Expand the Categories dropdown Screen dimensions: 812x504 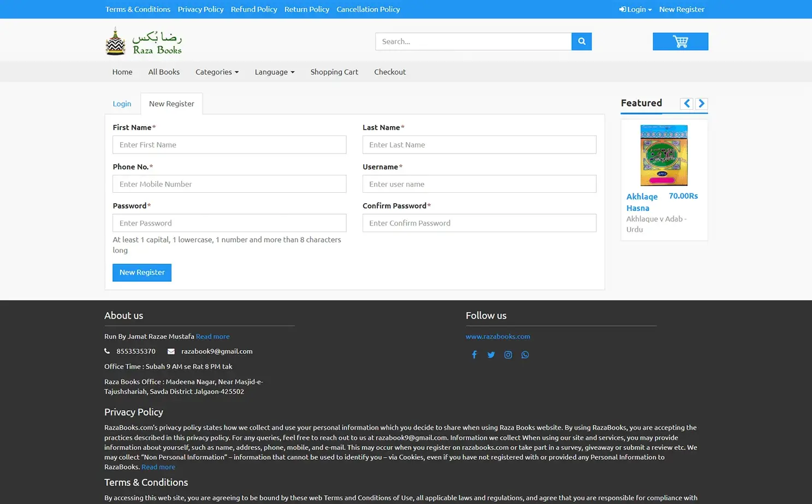tap(217, 72)
